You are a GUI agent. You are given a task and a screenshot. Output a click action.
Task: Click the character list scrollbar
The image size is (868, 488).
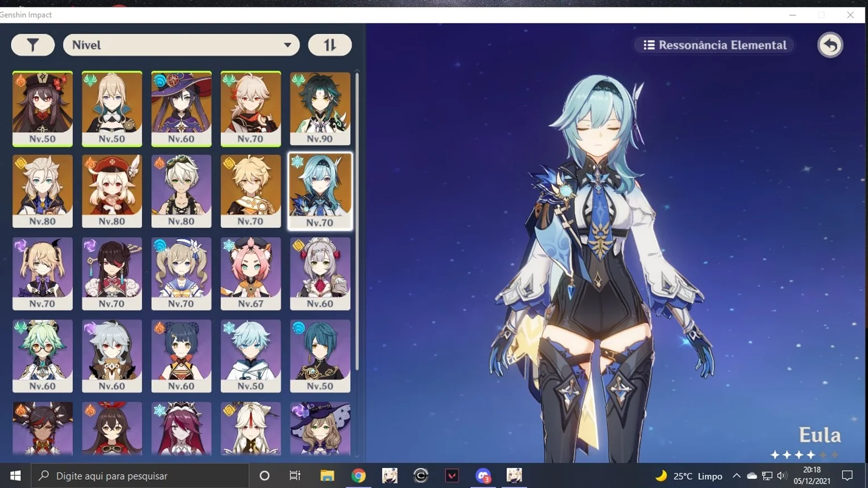pos(357,221)
